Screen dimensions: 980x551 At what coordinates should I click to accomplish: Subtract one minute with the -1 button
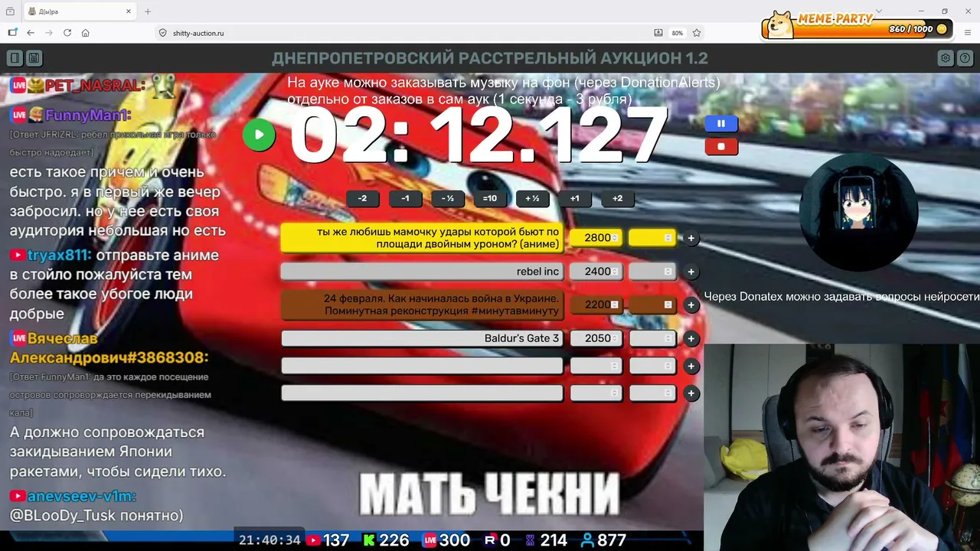(406, 199)
